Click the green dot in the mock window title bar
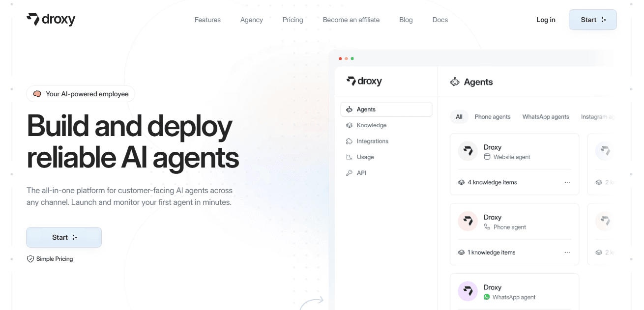 click(x=352, y=58)
